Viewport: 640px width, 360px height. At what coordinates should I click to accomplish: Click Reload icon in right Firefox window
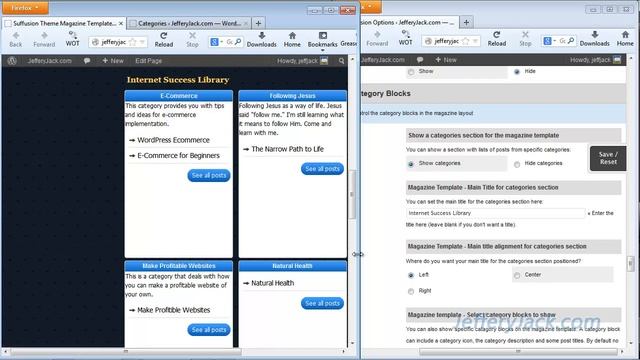click(x=497, y=35)
